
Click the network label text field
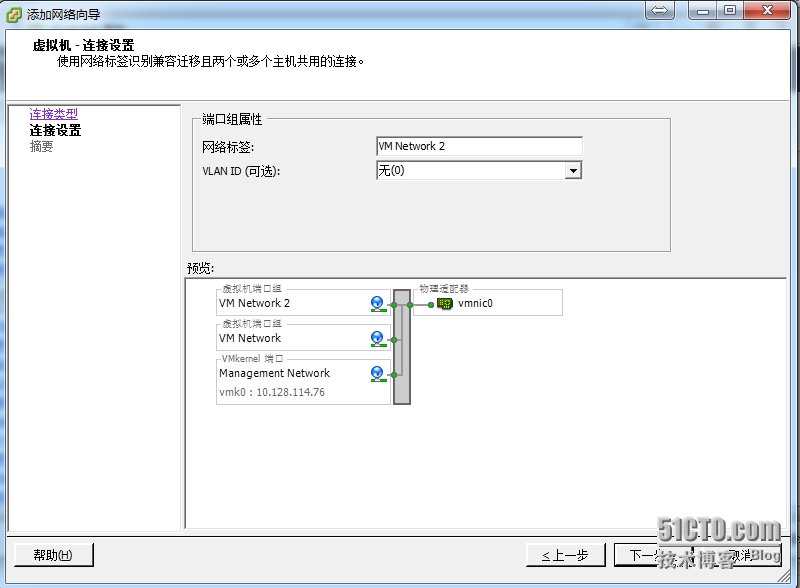pyautogui.click(x=479, y=146)
